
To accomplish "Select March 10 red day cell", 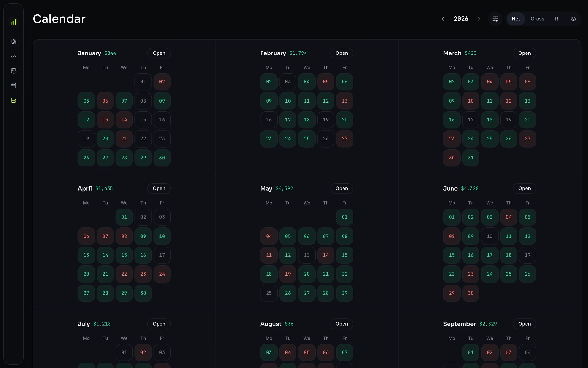I will click(471, 101).
